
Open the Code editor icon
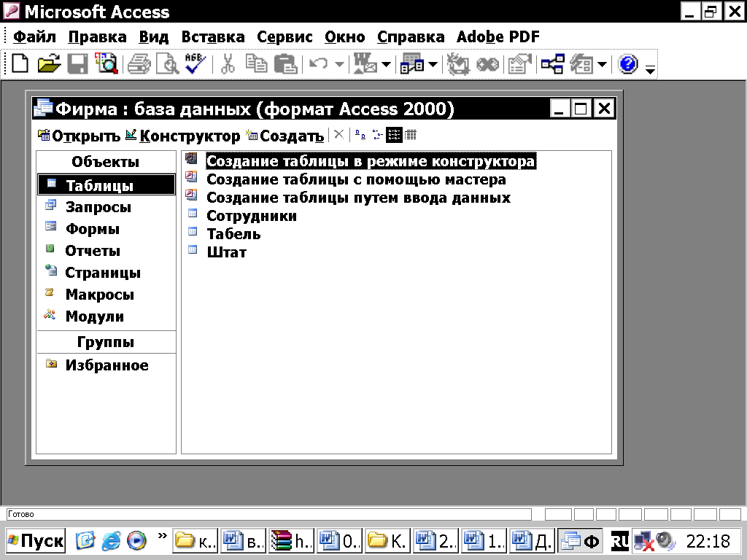point(458,64)
